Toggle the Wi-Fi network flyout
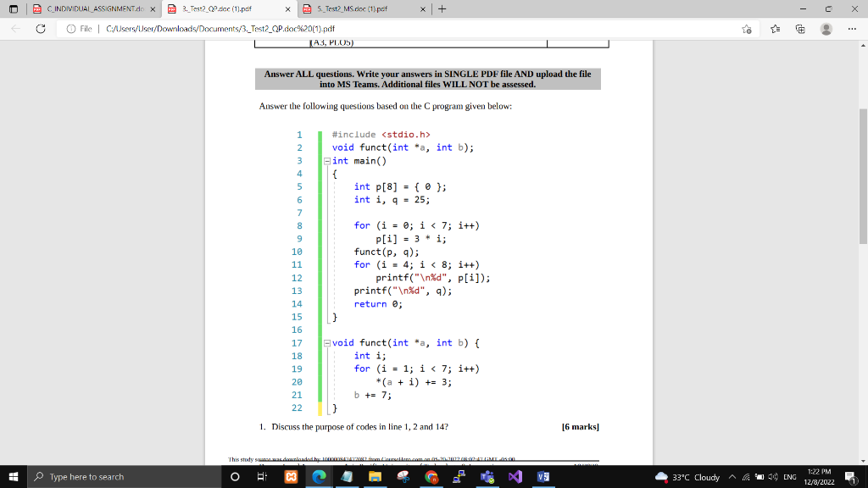The width and height of the screenshot is (868, 488). click(746, 476)
